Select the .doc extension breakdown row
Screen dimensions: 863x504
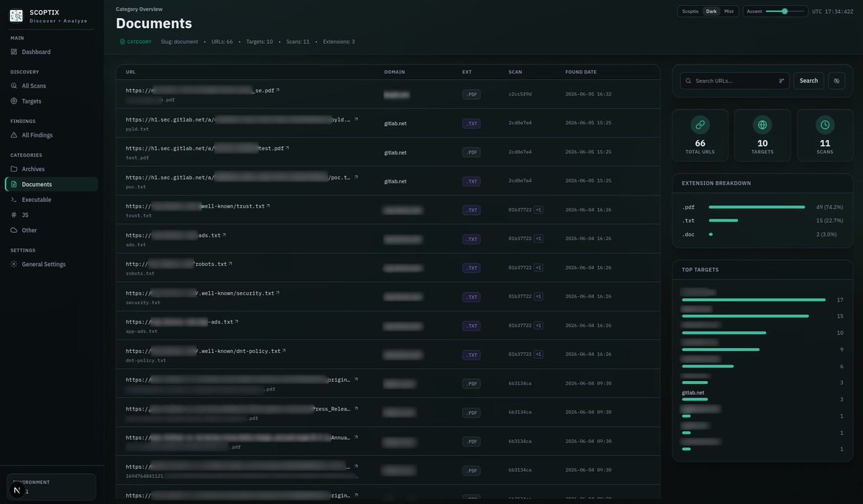[x=762, y=234]
